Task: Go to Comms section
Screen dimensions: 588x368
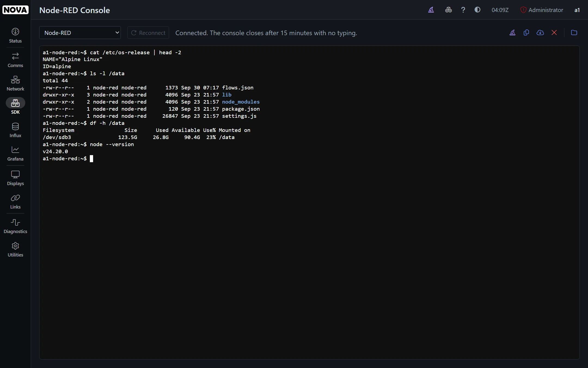Action: (x=15, y=60)
